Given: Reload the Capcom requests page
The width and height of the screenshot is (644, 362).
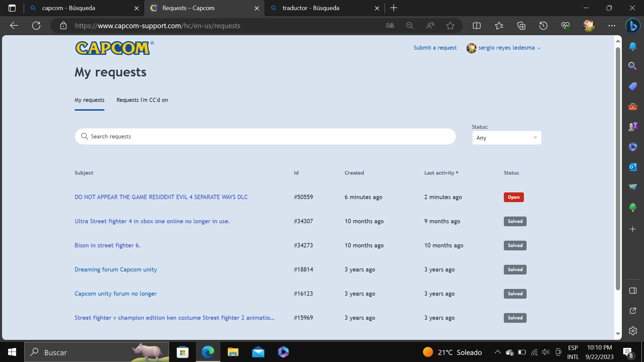Looking at the screenshot, I should point(36,26).
